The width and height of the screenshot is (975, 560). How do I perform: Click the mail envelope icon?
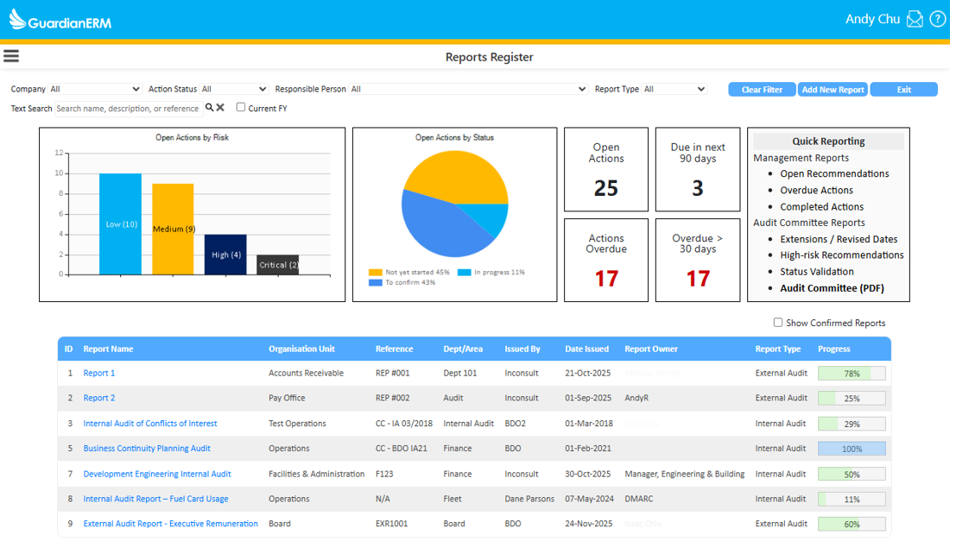pyautogui.click(x=915, y=19)
